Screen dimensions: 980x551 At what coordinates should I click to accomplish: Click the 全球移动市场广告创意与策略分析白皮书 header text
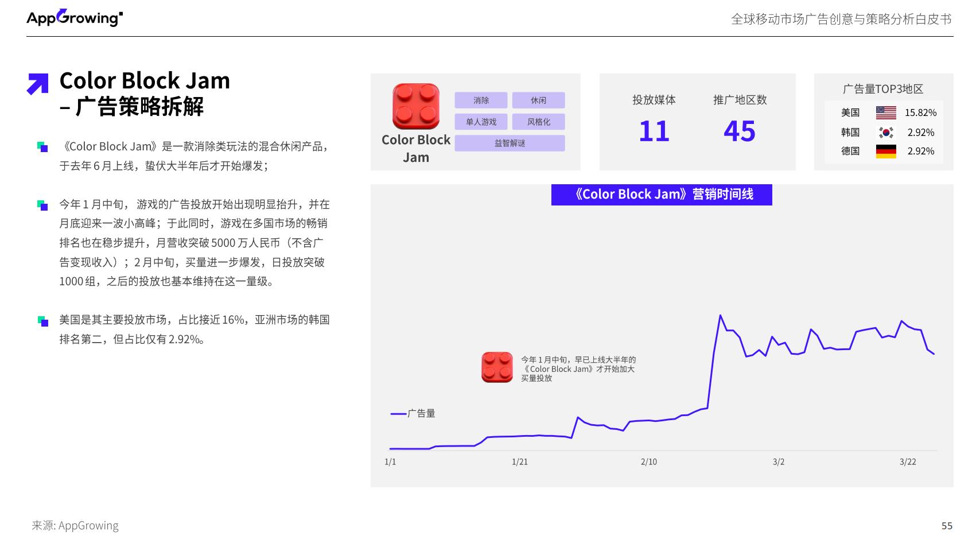click(x=841, y=19)
